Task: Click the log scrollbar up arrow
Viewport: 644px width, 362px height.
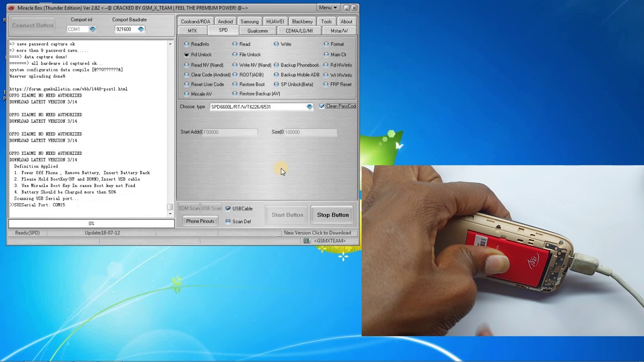Action: 170,44
